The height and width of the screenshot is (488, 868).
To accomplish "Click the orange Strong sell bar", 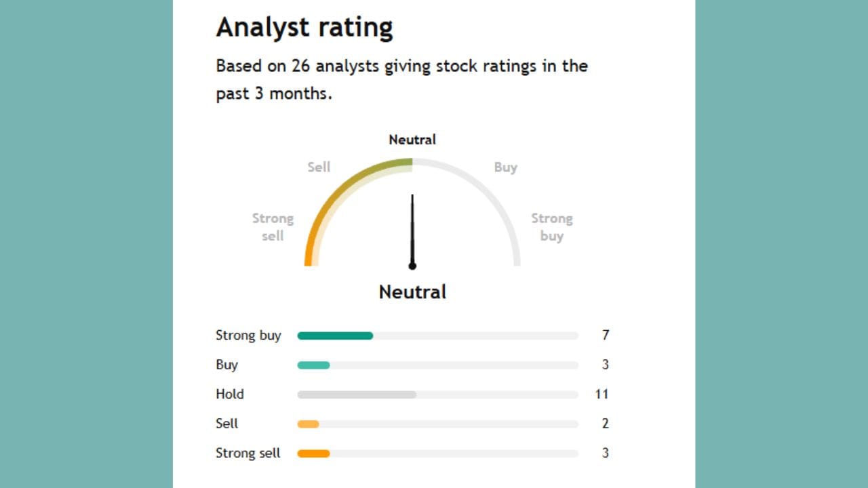I will (313, 453).
